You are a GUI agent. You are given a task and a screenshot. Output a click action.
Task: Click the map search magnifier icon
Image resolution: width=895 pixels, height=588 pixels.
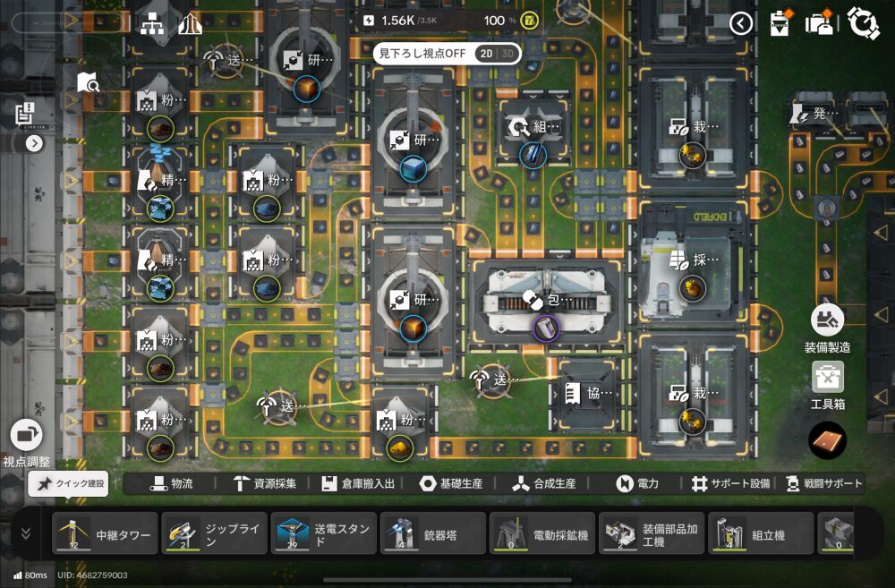(x=89, y=83)
